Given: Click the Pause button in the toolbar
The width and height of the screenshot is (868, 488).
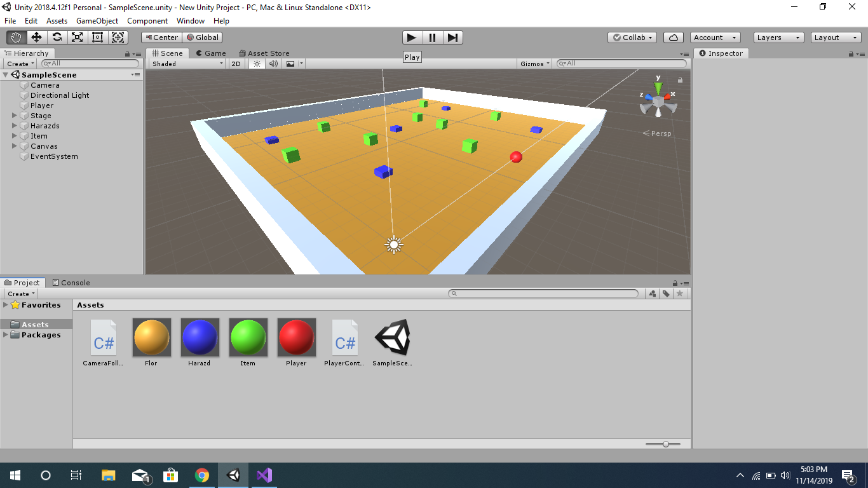Looking at the screenshot, I should pos(431,37).
